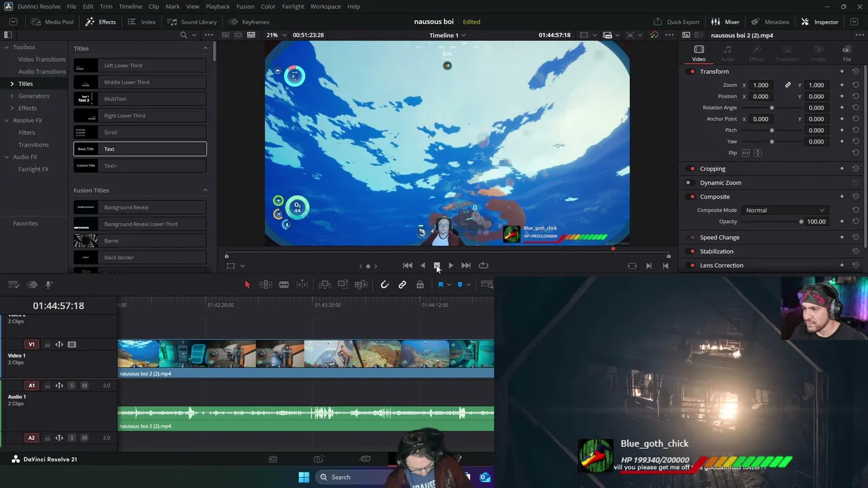Toggle timeline Linked Selection chain icon
Image resolution: width=868 pixels, height=488 pixels.
(402, 285)
